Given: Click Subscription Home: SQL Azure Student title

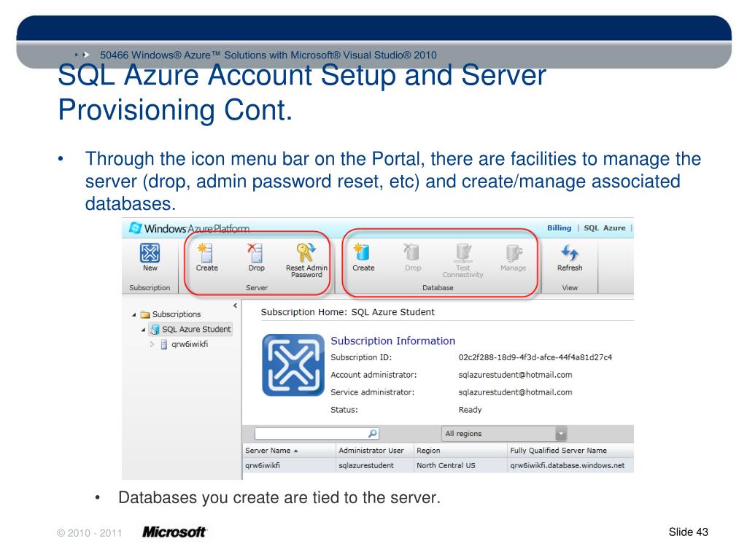Looking at the screenshot, I should point(347,312).
